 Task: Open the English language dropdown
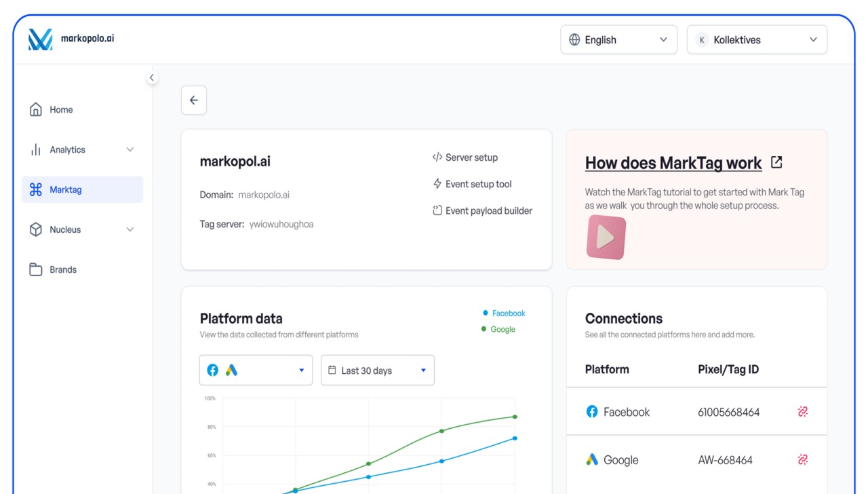coord(618,39)
